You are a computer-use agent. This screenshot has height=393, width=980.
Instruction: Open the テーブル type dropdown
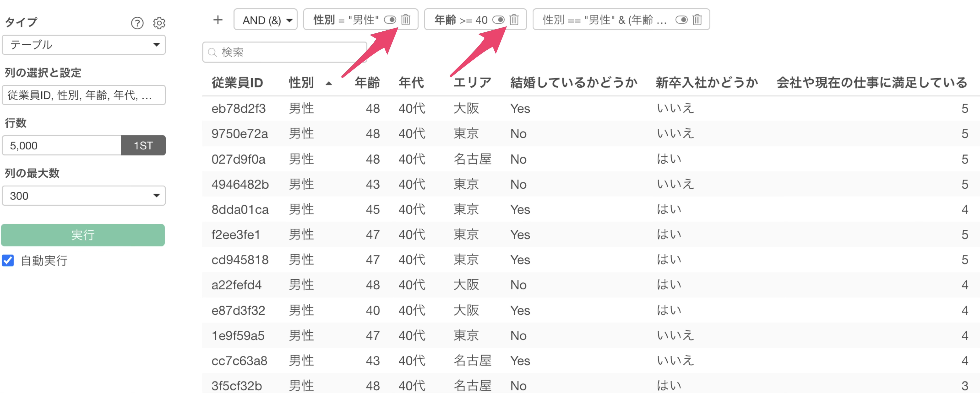point(84,45)
